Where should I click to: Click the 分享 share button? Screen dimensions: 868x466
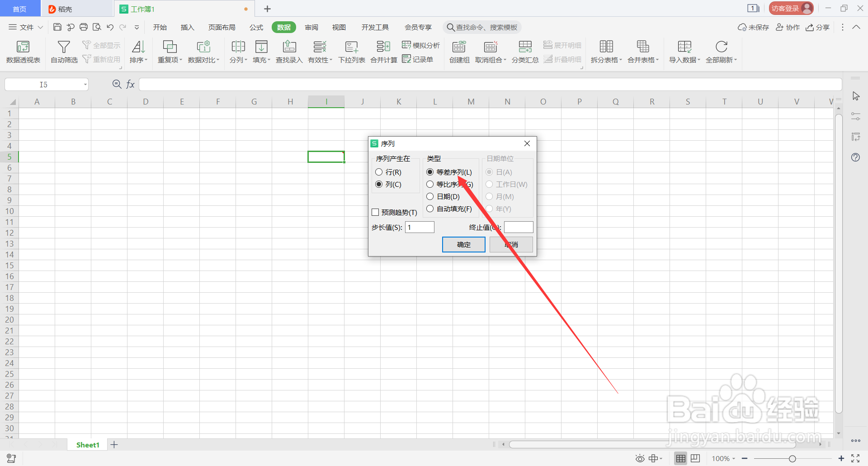point(818,27)
